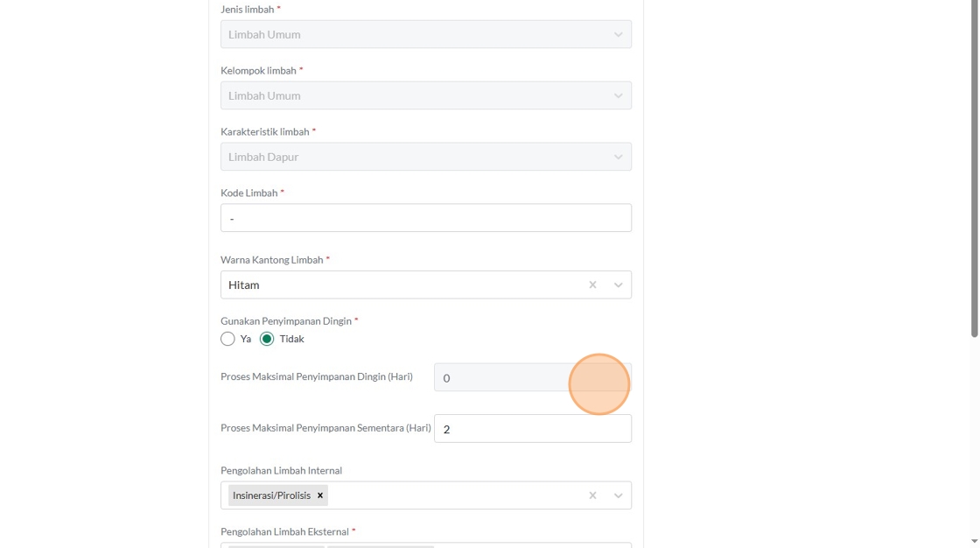This screenshot has width=980, height=548.
Task: Select the Tidak radio button
Action: (267, 339)
